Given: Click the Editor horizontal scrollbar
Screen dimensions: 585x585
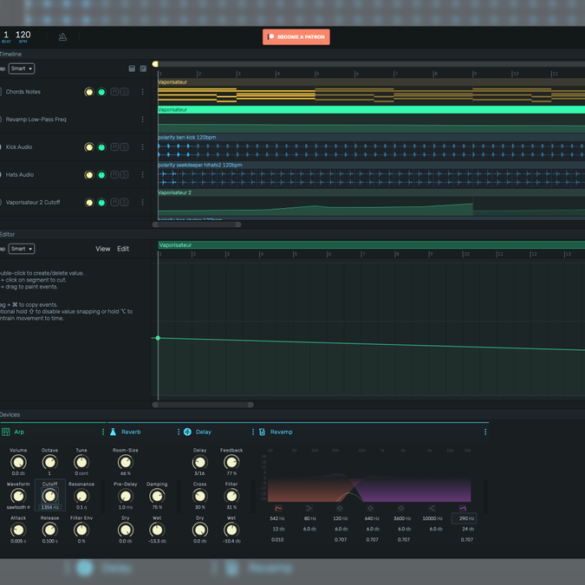Looking at the screenshot, I should (x=203, y=405).
